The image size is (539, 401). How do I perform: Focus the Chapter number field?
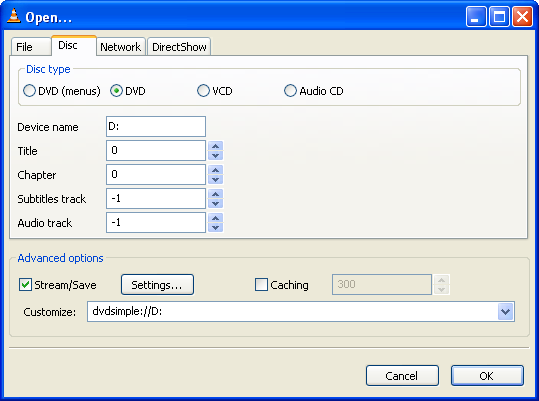coord(156,175)
